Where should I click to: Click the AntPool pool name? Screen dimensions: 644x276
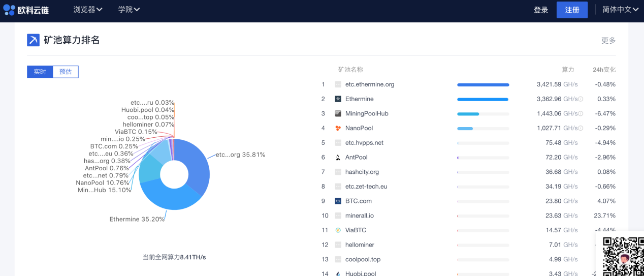point(357,158)
